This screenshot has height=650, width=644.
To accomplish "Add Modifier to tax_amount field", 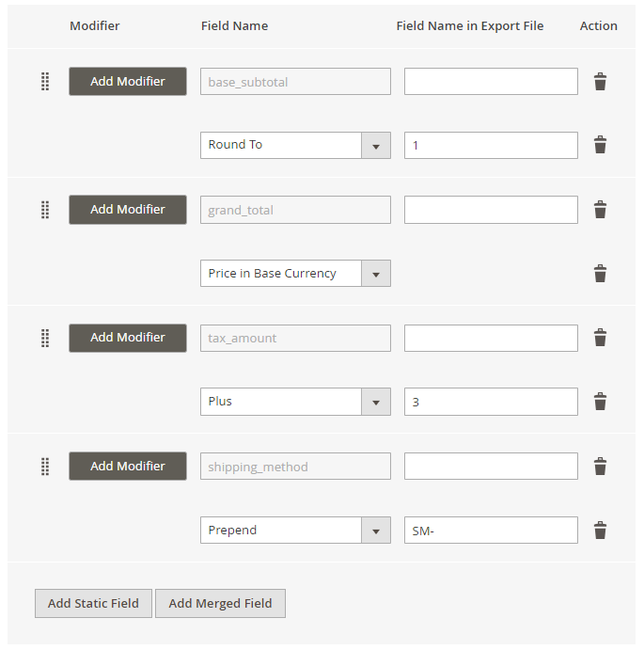I will pos(128,338).
